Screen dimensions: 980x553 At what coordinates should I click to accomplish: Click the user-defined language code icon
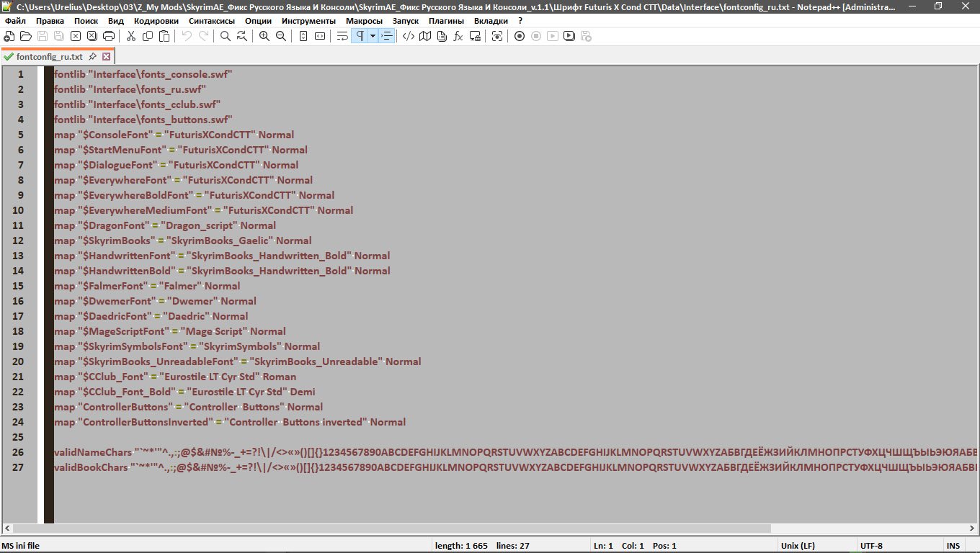409,36
